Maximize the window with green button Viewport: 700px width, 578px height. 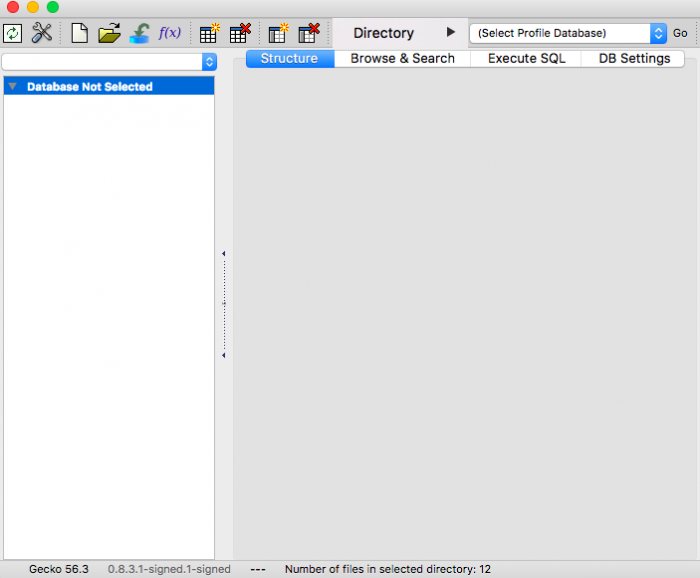coord(53,7)
